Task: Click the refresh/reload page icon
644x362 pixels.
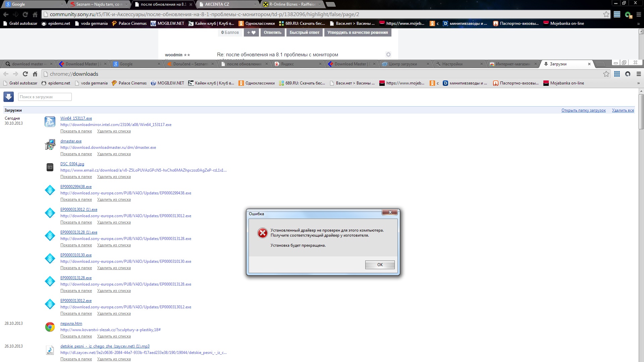Action: (25, 74)
